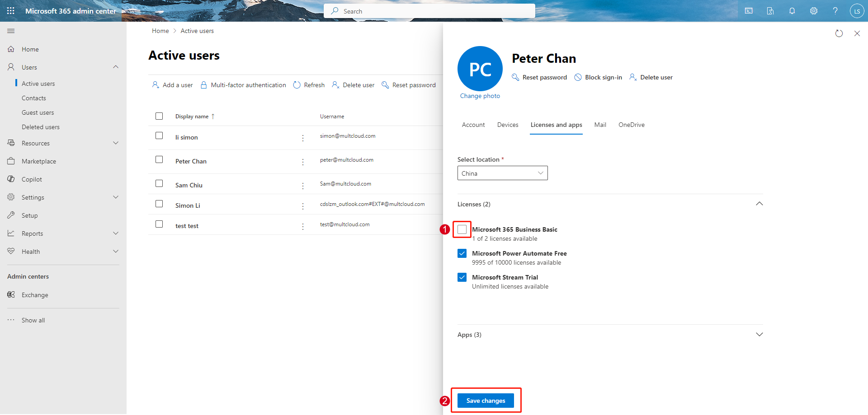
Task: Select the Peter Chan row checkbox
Action: pos(159,159)
